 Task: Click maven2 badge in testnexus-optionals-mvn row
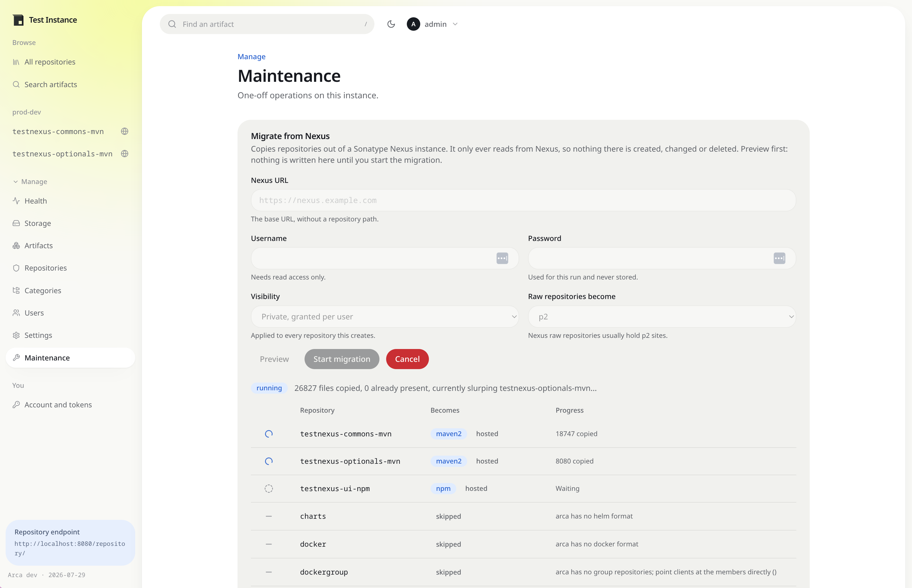pos(448,461)
